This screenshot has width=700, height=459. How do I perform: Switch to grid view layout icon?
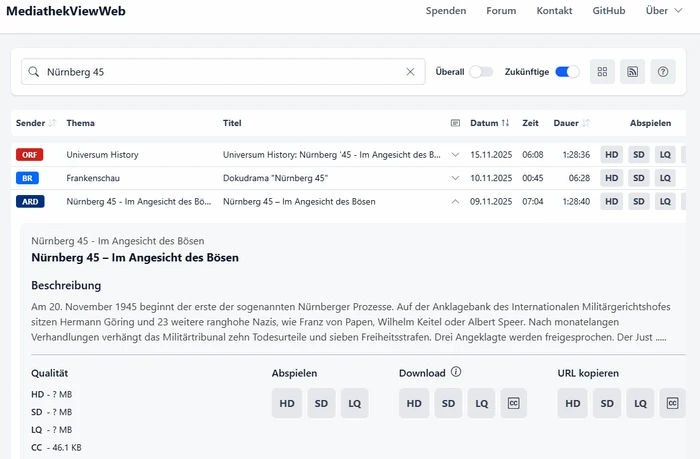point(602,72)
